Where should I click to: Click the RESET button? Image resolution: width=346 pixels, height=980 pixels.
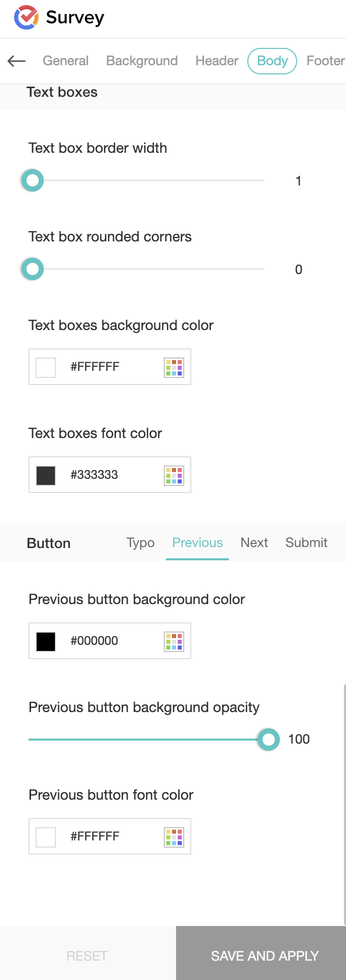[87, 956]
